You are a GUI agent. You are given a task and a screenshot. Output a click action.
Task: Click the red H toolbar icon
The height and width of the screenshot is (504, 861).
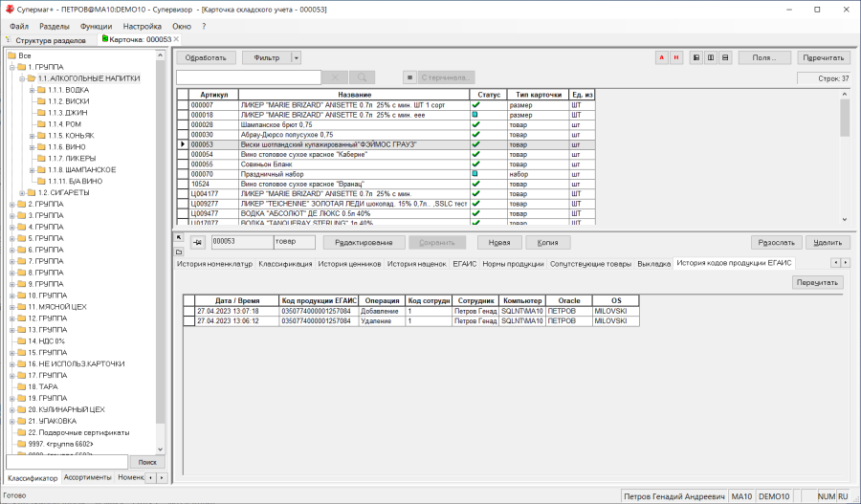click(x=676, y=57)
